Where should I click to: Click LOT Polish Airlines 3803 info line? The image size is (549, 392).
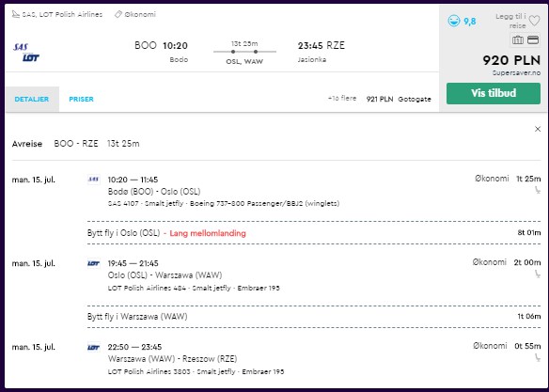[x=196, y=371]
